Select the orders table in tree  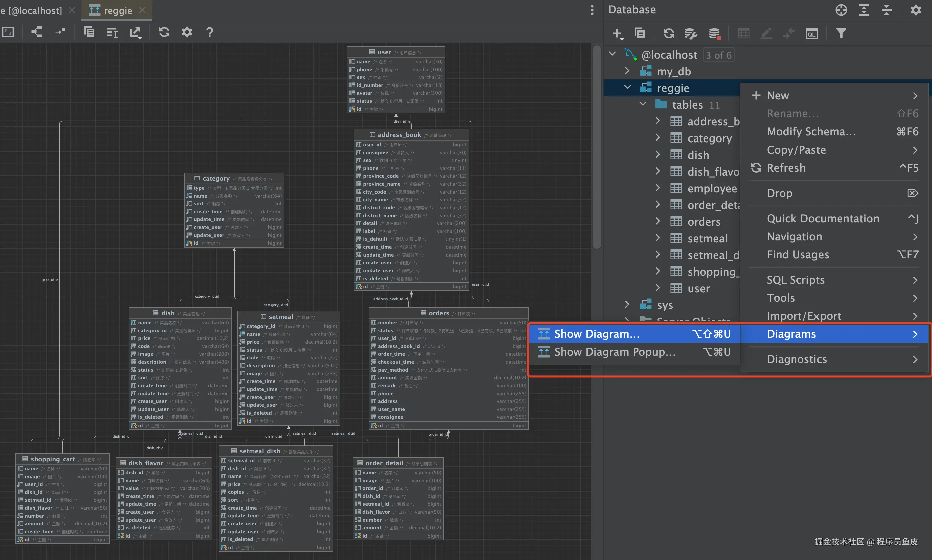704,222
